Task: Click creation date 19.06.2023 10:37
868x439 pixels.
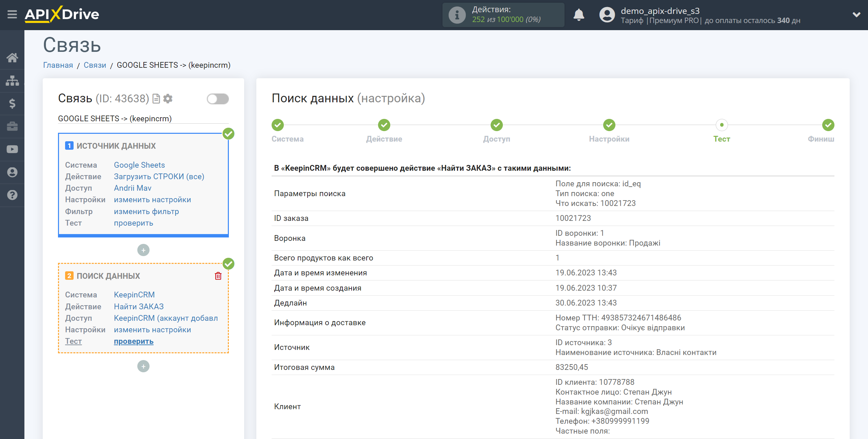Action: [586, 288]
